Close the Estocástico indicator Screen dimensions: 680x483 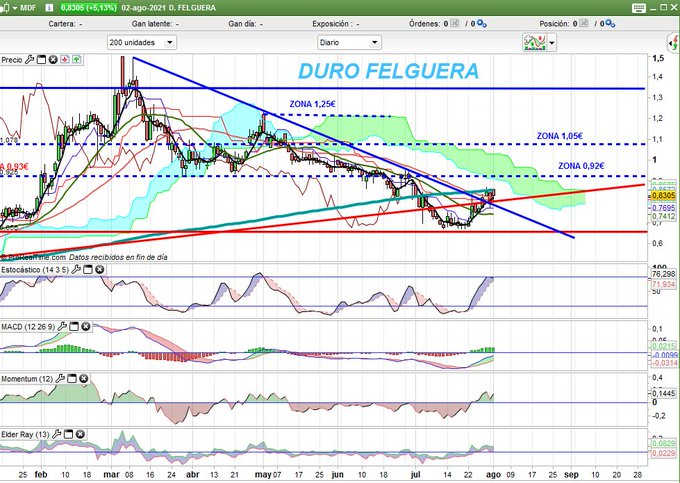[99, 270]
